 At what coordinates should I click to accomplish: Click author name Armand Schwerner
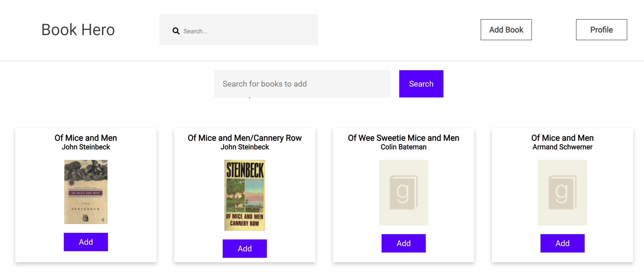(562, 147)
